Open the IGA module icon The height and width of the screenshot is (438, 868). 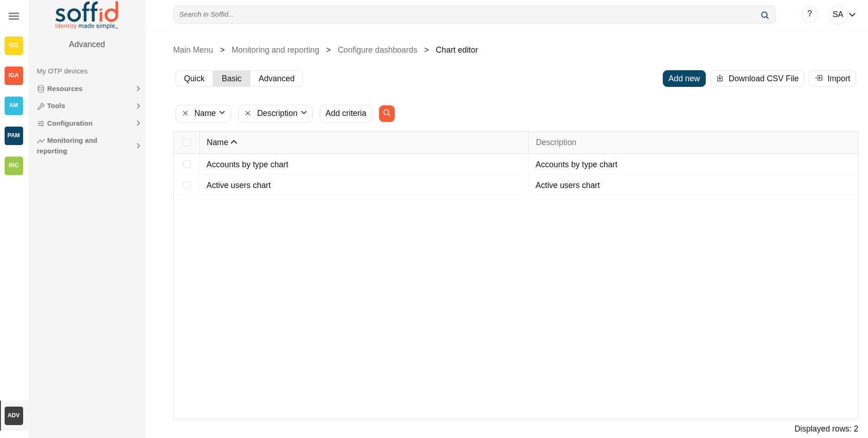[x=14, y=75]
